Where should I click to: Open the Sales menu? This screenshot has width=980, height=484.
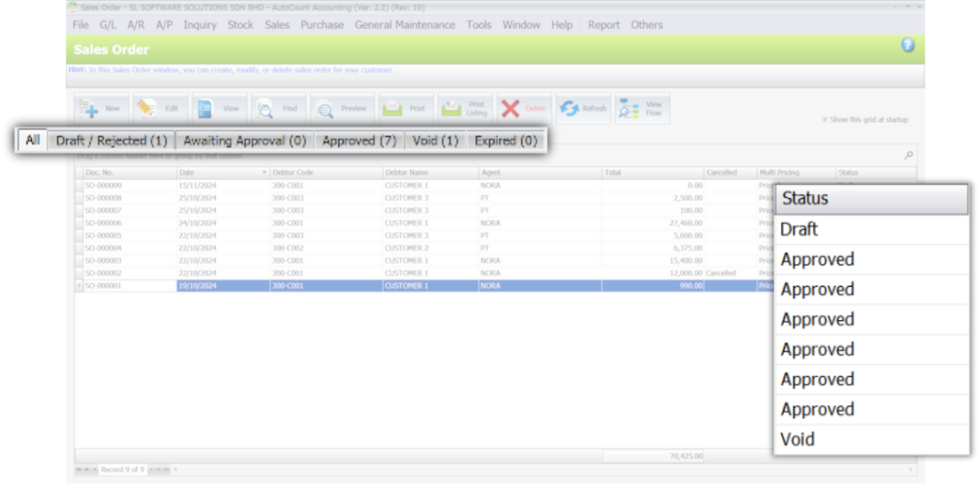click(277, 25)
